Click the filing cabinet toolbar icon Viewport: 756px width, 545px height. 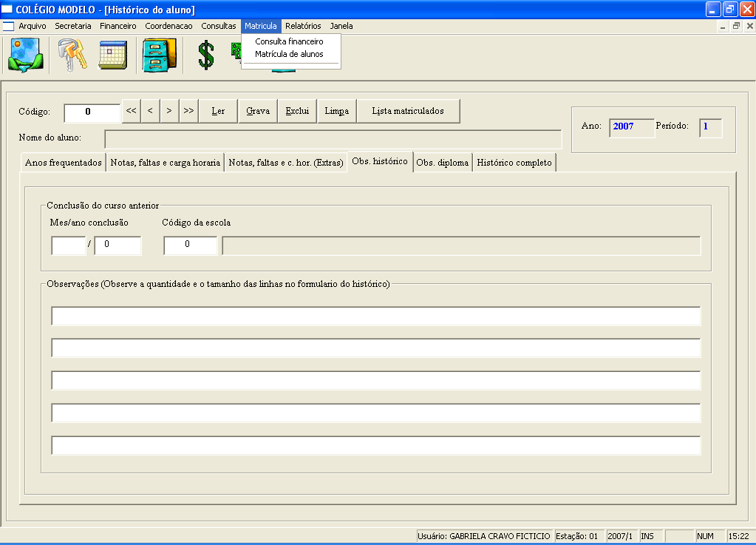159,55
